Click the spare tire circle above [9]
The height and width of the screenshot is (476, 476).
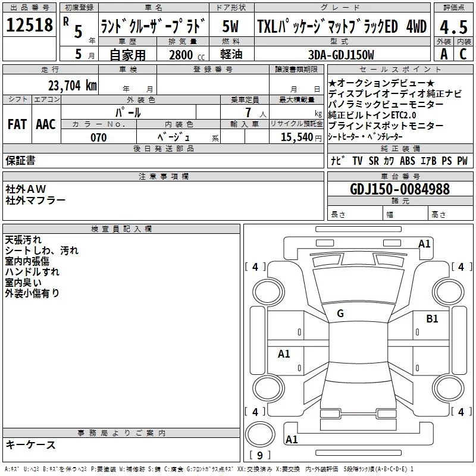click(259, 434)
